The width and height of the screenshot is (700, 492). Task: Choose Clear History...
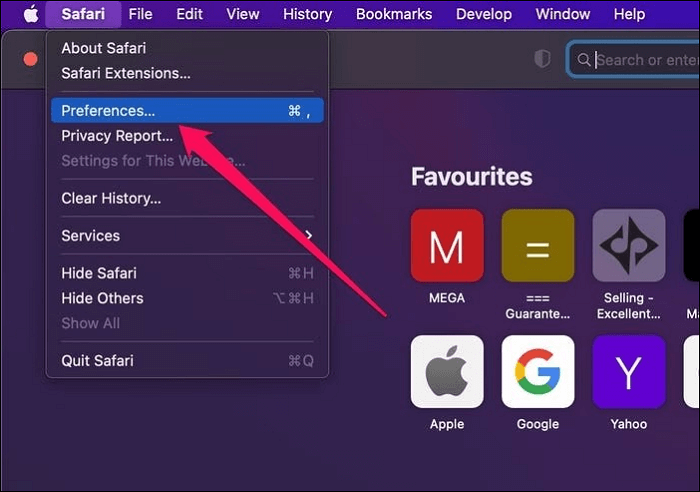(187, 198)
